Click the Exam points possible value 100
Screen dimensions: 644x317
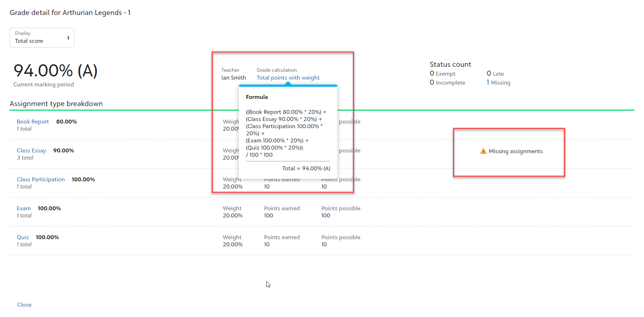pos(326,215)
